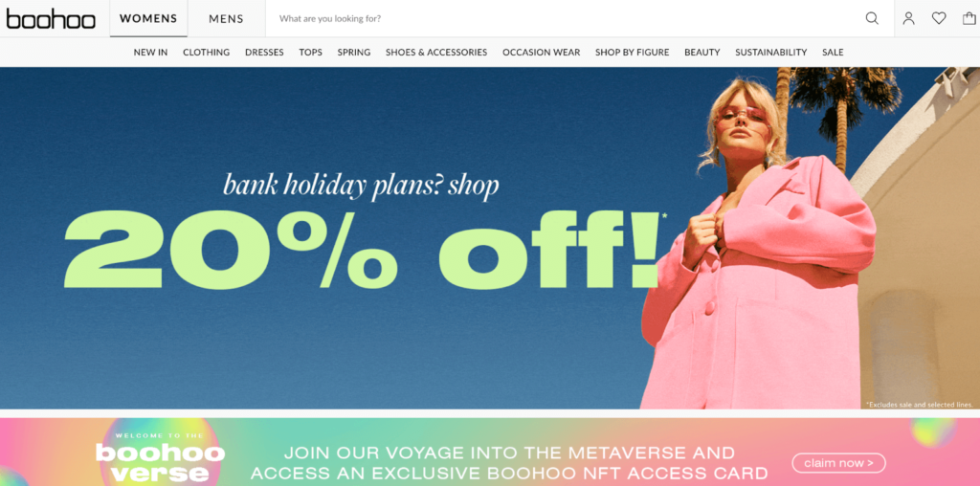This screenshot has width=980, height=486.
Task: Switch to the WOMENS tab
Action: [x=148, y=19]
